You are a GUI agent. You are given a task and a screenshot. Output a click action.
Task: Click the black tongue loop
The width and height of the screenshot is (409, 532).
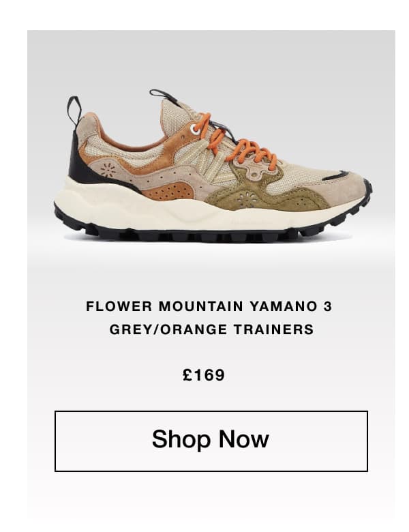(163, 95)
